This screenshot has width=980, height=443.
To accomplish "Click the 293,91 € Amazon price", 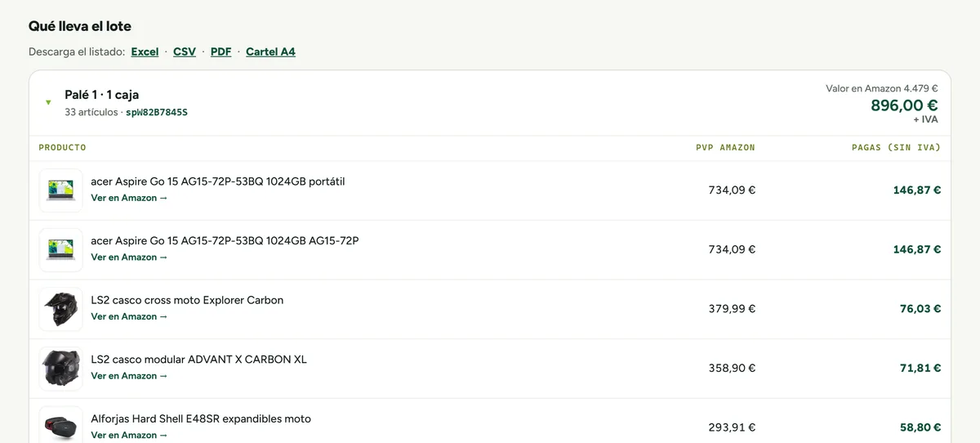I will pos(732,427).
